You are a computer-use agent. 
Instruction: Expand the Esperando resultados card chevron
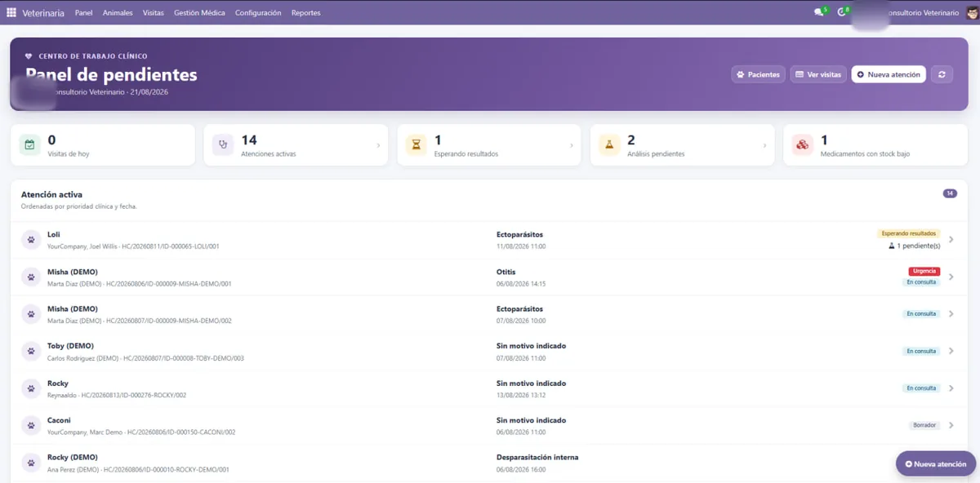point(572,146)
